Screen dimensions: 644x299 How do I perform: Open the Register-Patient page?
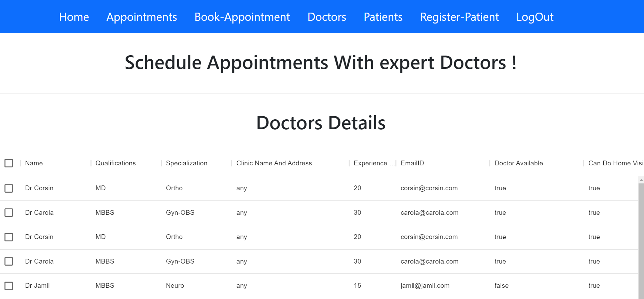point(459,17)
